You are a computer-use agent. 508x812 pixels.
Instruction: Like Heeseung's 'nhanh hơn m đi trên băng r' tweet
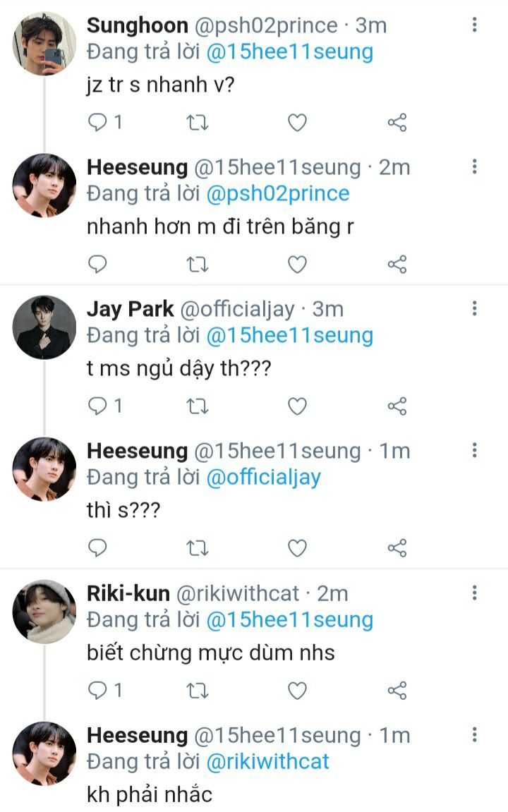[x=297, y=265]
